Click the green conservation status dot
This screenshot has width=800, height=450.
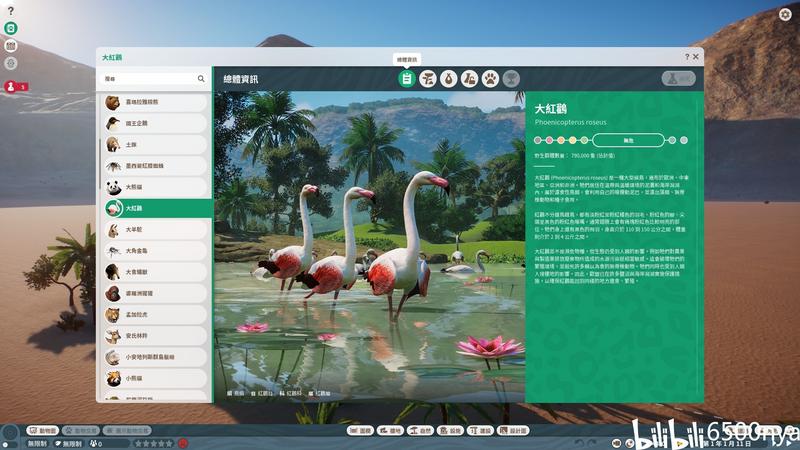pos(584,140)
